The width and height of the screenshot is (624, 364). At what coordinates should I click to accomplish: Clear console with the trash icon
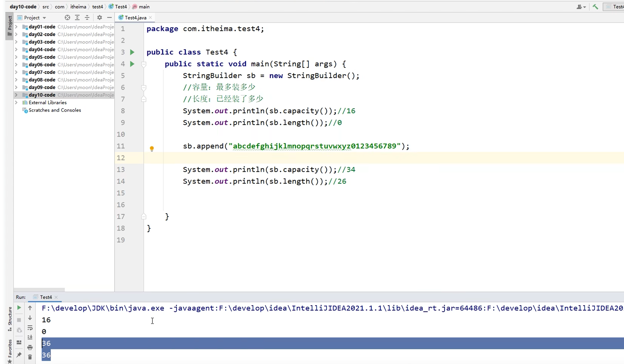tap(30, 357)
